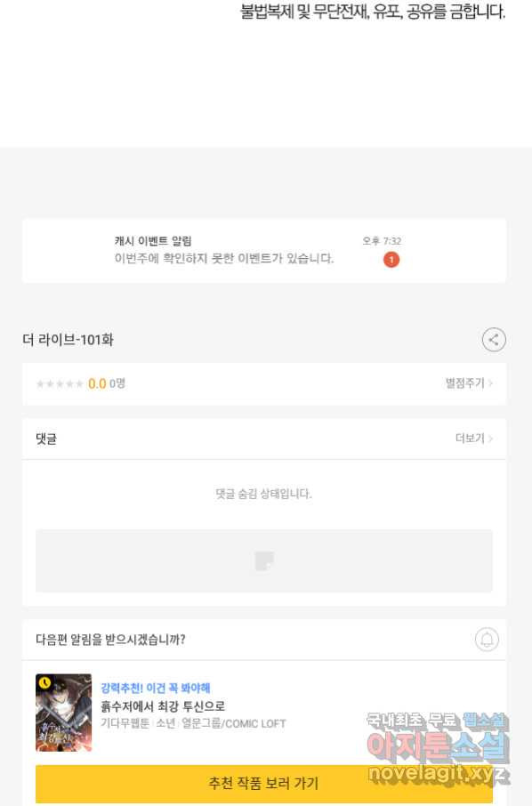This screenshot has height=806, width=532.
Task: Click the sticker icon in the comment box
Action: (264, 560)
